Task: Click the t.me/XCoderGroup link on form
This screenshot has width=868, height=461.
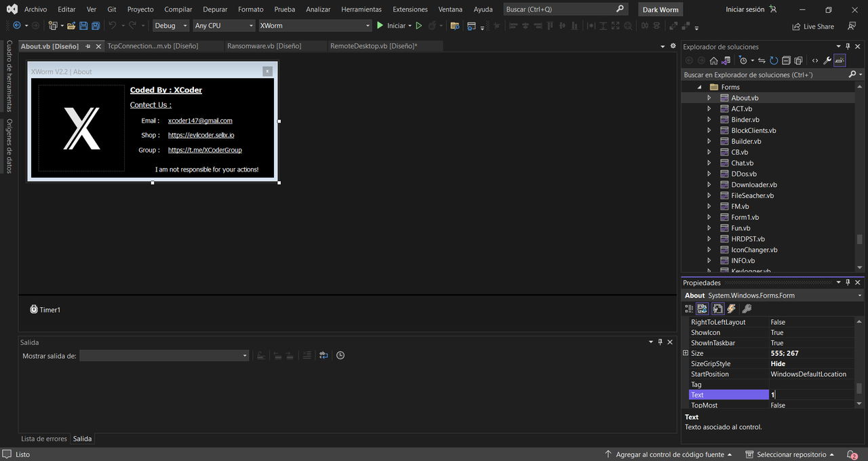Action: click(205, 151)
